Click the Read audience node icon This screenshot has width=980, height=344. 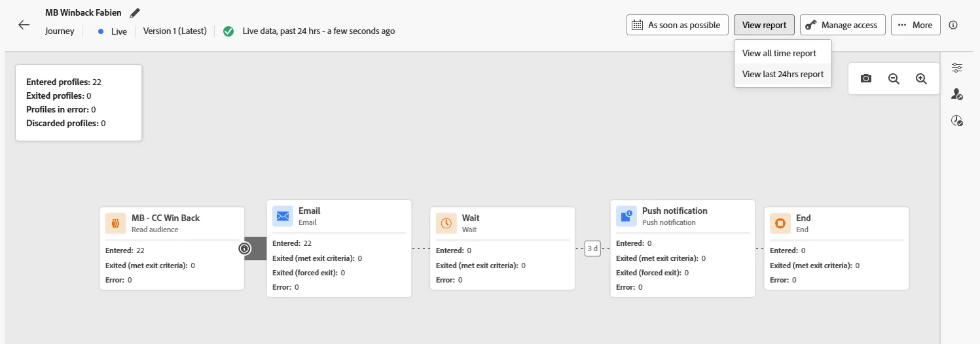115,223
